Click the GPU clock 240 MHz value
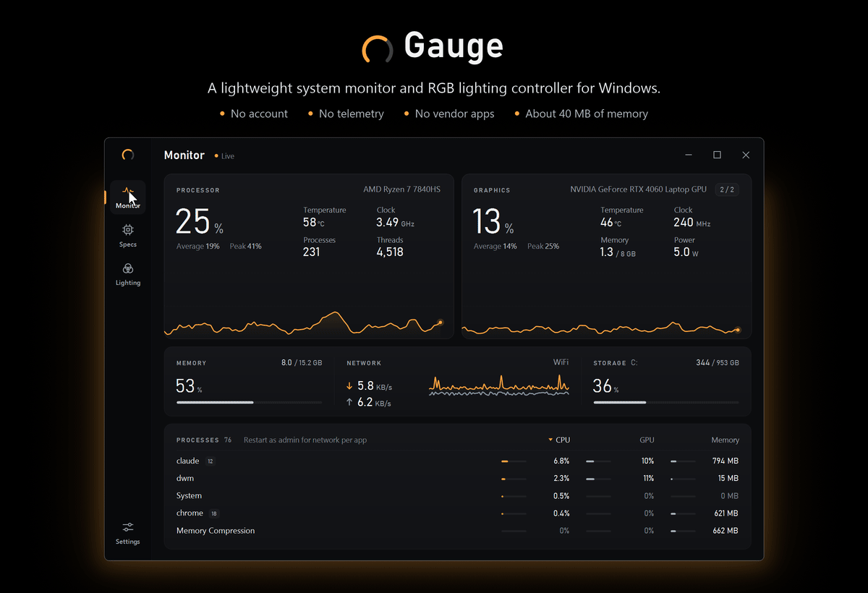Screen dimensions: 868x593 tap(692, 223)
